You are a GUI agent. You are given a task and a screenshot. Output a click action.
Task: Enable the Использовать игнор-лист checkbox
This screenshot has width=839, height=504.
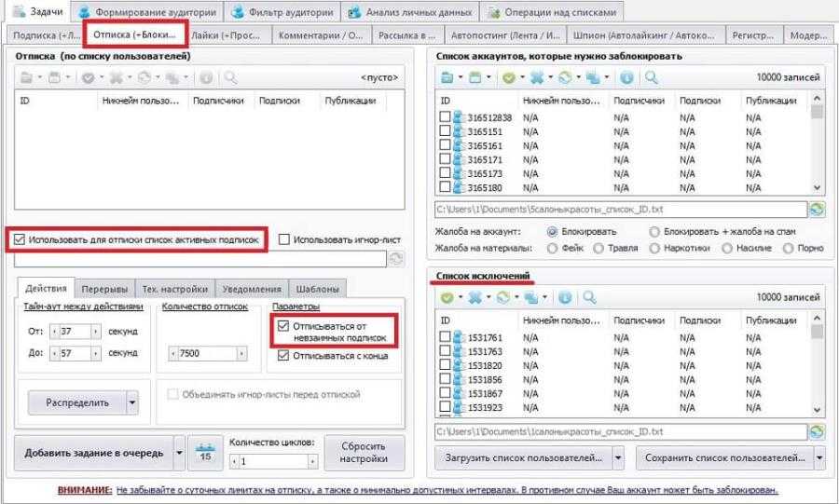284,239
